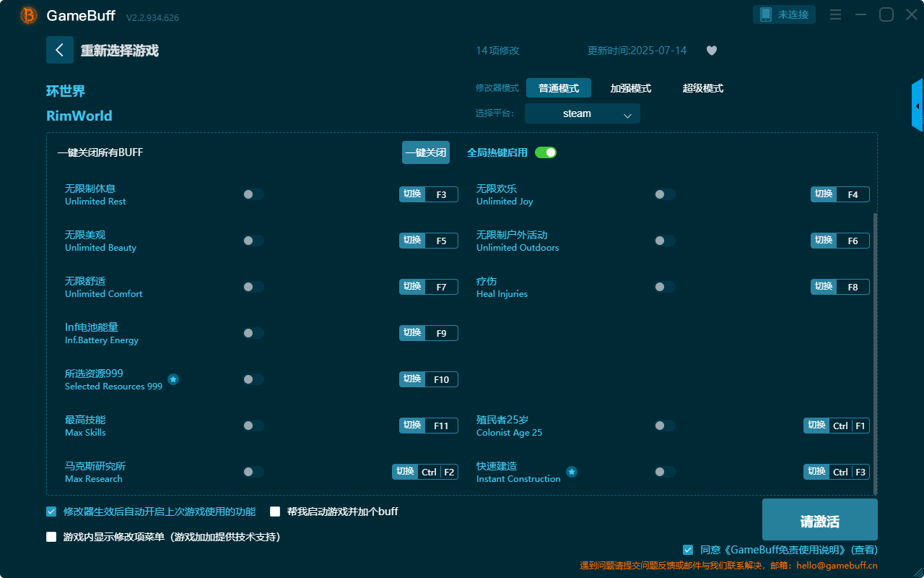The image size is (924, 578).
Task: Enable the 疗伤 Heal Injuries toggle
Action: pos(664,286)
